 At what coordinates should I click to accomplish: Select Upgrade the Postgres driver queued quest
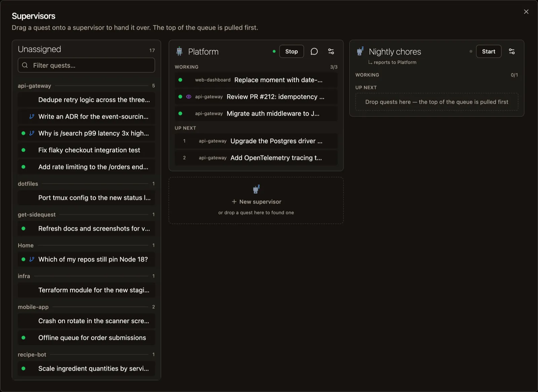pyautogui.click(x=256, y=141)
